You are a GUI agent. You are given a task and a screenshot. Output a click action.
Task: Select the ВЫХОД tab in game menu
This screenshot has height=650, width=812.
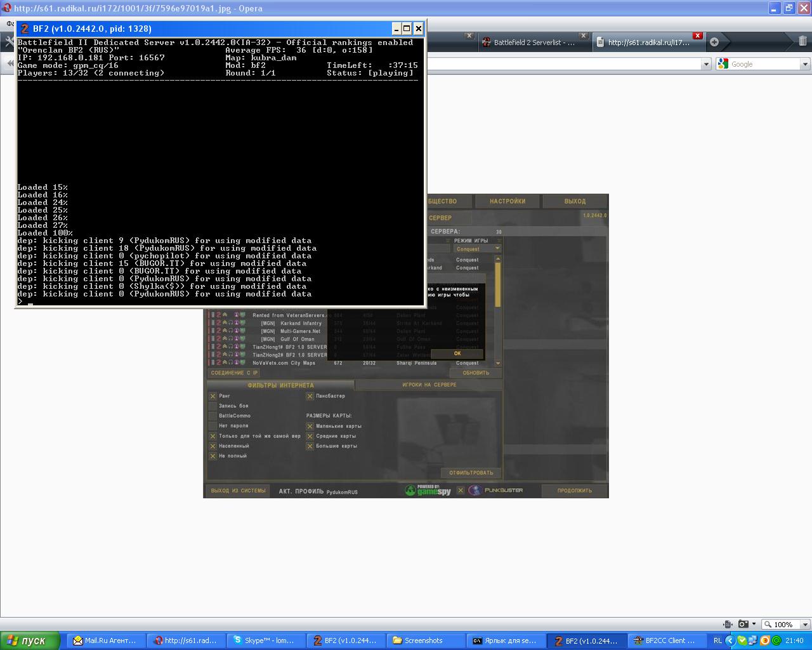coord(575,201)
